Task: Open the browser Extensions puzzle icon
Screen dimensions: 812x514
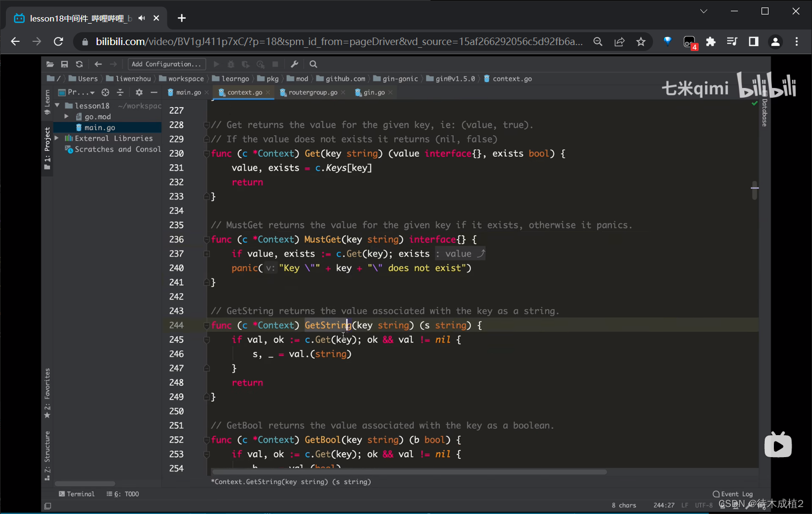Action: (x=711, y=42)
